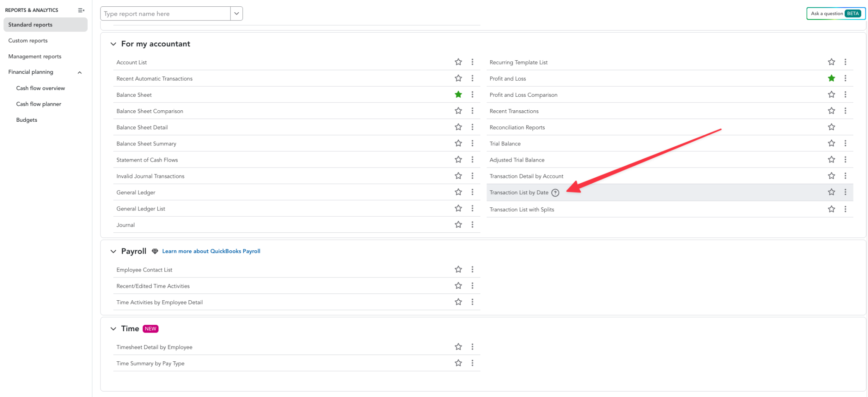This screenshot has height=397, width=868.
Task: Open more options for Recurring Template List
Action: pos(845,62)
